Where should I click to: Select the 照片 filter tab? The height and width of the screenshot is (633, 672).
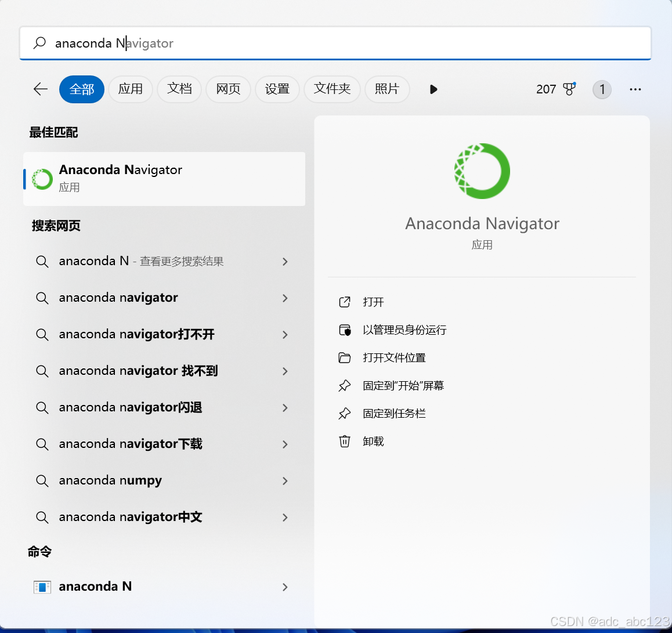tap(387, 89)
